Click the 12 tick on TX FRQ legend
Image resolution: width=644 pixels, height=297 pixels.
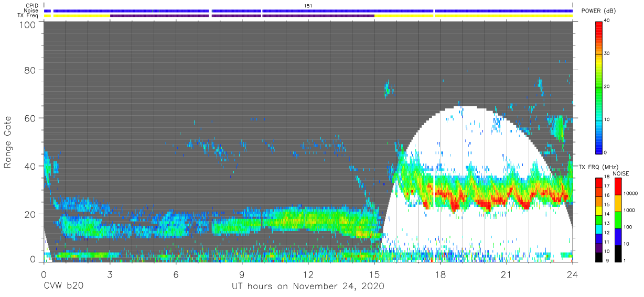click(x=606, y=233)
